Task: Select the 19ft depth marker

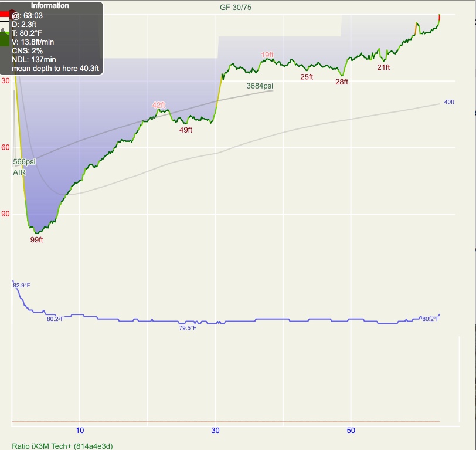Action: [267, 55]
